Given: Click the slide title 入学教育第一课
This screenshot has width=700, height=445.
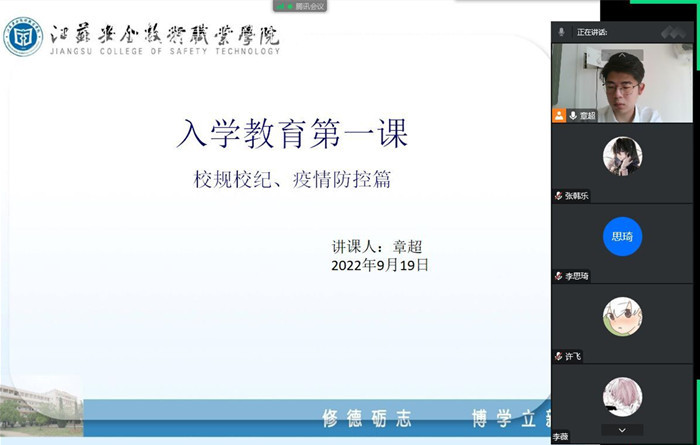Looking at the screenshot, I should point(292,134).
